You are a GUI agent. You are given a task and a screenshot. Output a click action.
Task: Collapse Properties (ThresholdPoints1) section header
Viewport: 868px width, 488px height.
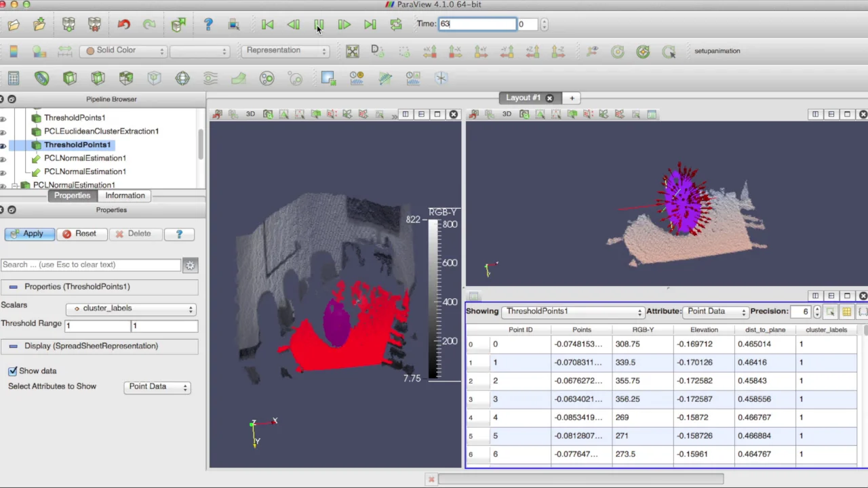click(99, 287)
